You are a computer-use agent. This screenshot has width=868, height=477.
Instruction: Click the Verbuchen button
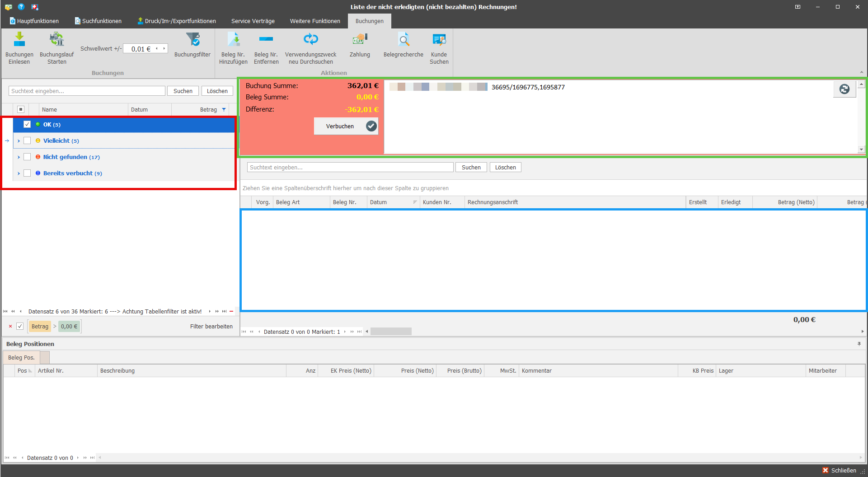[346, 126]
